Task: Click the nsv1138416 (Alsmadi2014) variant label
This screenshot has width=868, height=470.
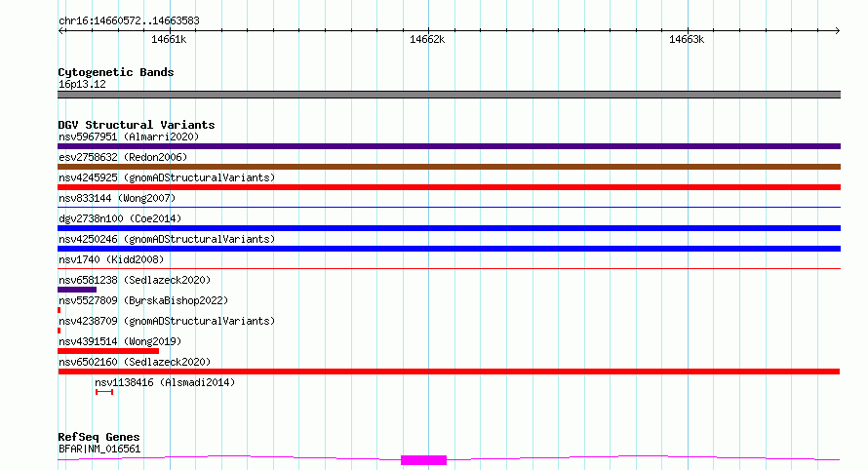Action: click(x=165, y=382)
